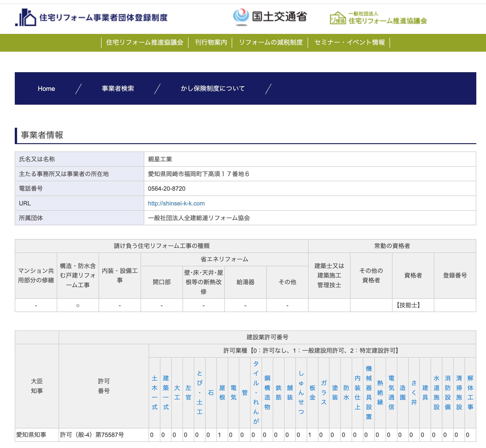Click the 鋼構造物 permit type link

coord(267,392)
